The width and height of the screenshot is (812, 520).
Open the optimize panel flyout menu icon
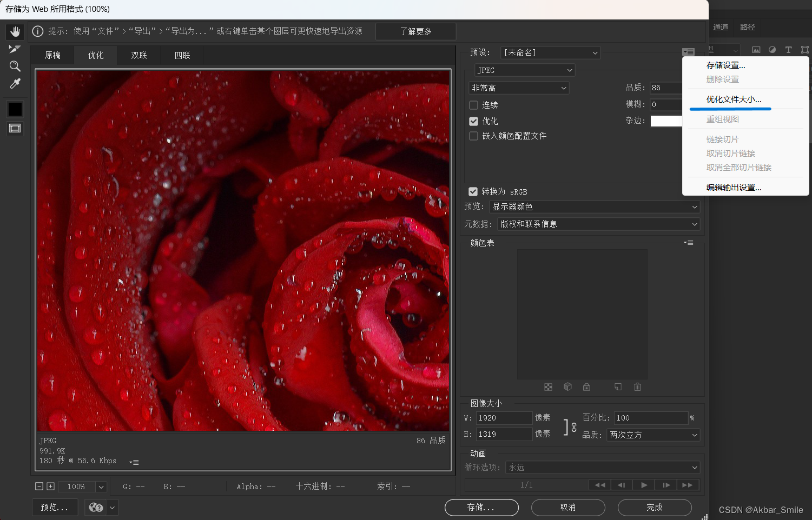[x=688, y=52]
